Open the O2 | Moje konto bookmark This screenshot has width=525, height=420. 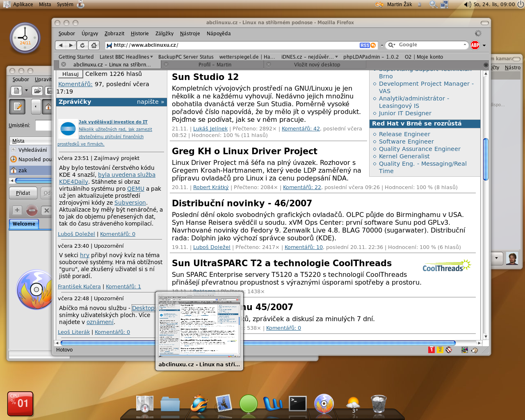424,57
